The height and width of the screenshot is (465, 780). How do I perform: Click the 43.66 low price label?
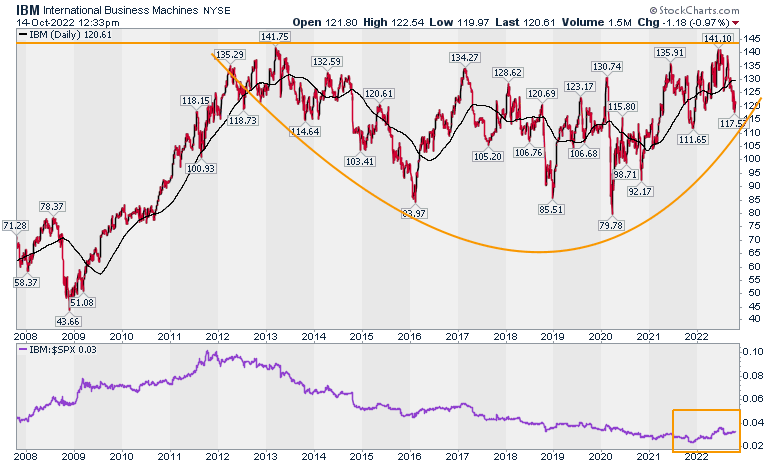click(68, 321)
